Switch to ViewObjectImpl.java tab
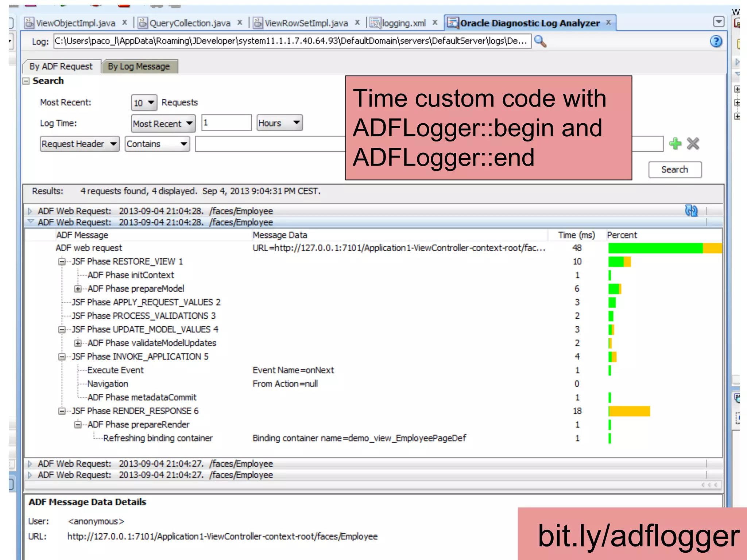This screenshot has width=747, height=560. click(x=76, y=23)
